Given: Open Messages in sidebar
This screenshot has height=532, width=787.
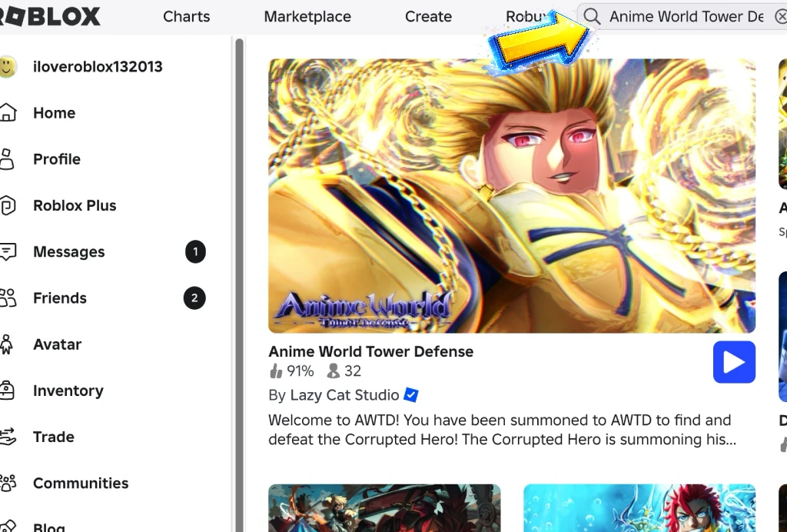Looking at the screenshot, I should (68, 251).
